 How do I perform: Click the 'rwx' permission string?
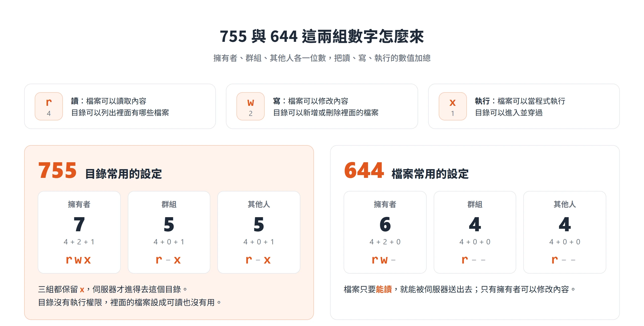click(78, 259)
